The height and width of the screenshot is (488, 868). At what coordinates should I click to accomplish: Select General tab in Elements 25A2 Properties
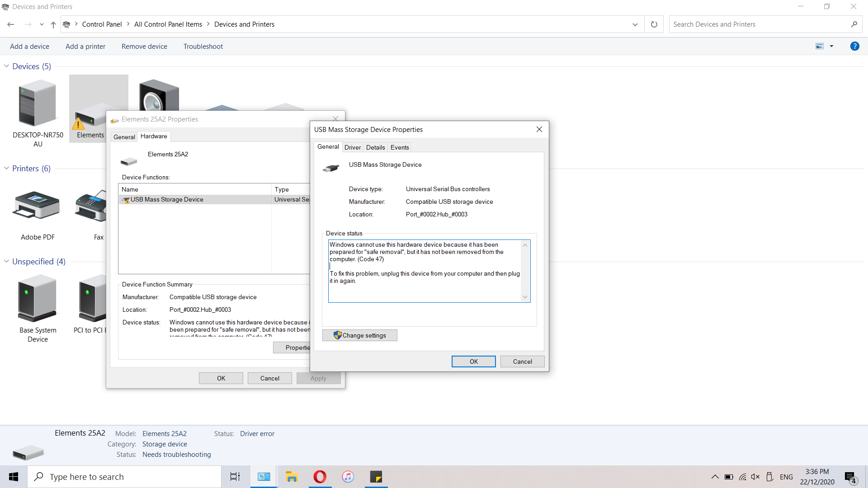point(124,137)
